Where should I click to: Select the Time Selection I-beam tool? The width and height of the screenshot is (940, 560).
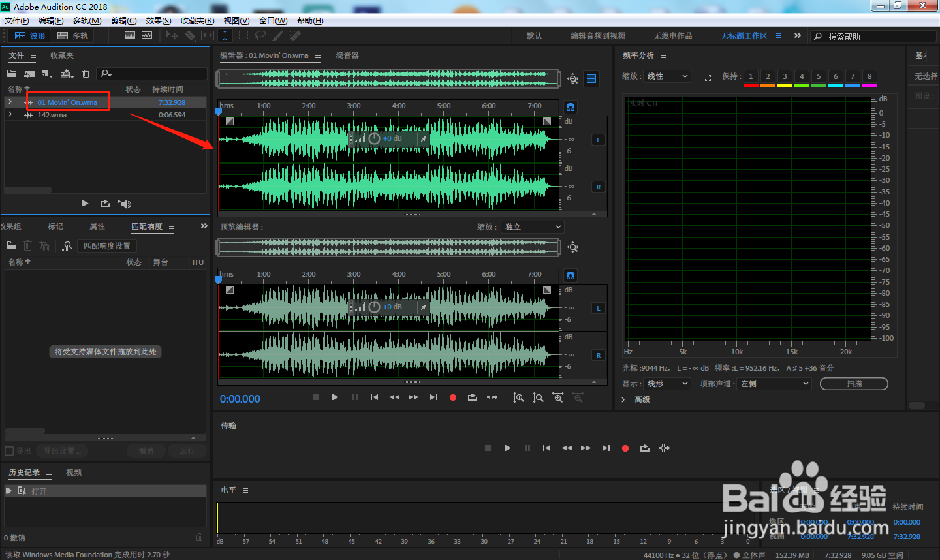225,35
